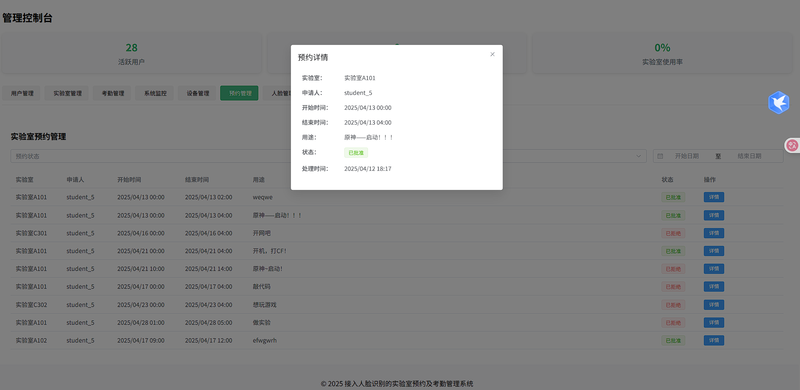800x390 pixels.
Task: Click the 实验室A101 value in the dialog
Action: (360, 78)
